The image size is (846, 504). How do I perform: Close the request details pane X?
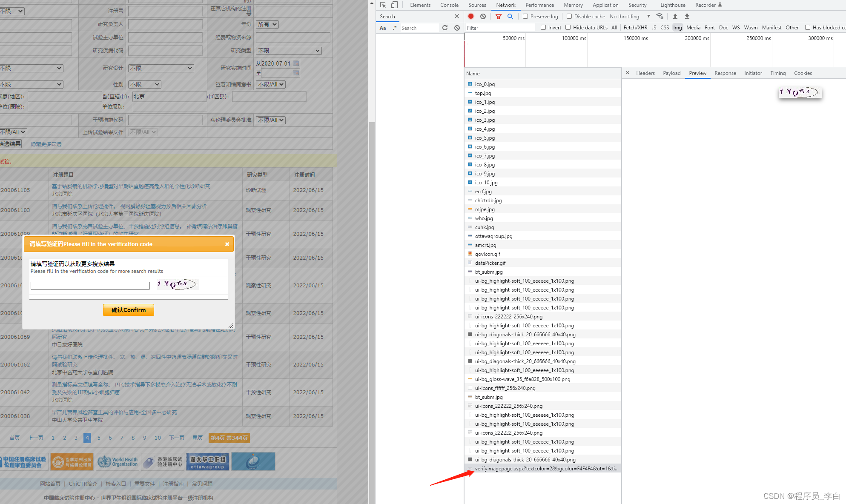pos(628,73)
